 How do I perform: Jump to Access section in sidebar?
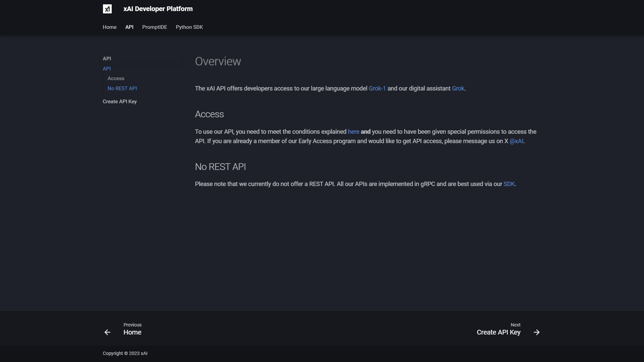click(x=116, y=78)
